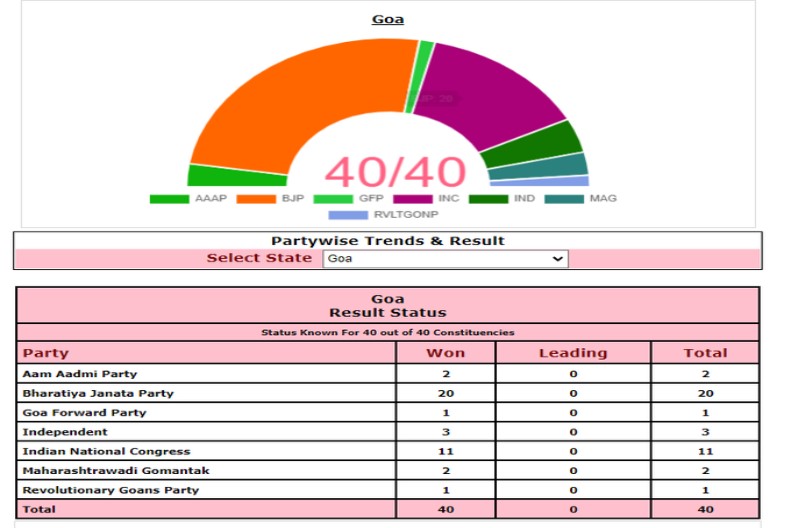Click the Leading column header
This screenshot has height=528, width=791.
coord(573,353)
